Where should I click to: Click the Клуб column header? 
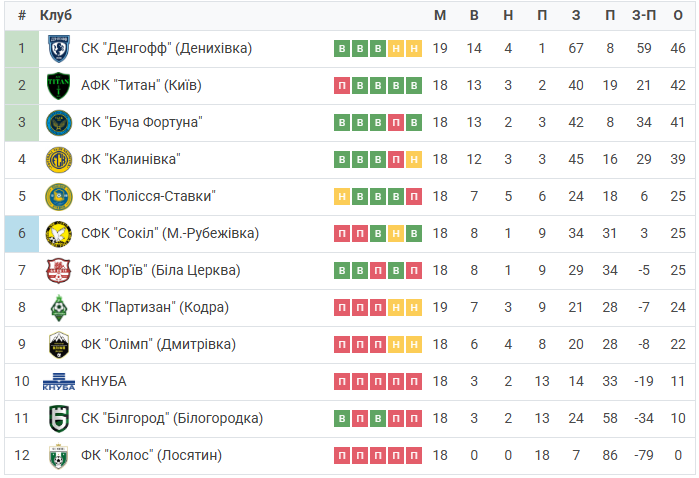click(56, 15)
